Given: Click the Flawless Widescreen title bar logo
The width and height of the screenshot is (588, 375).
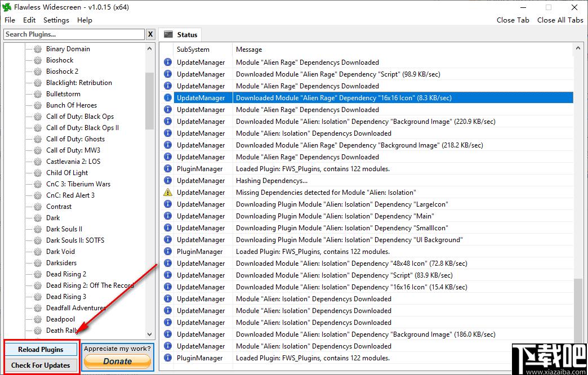Looking at the screenshot, I should click(x=7, y=7).
